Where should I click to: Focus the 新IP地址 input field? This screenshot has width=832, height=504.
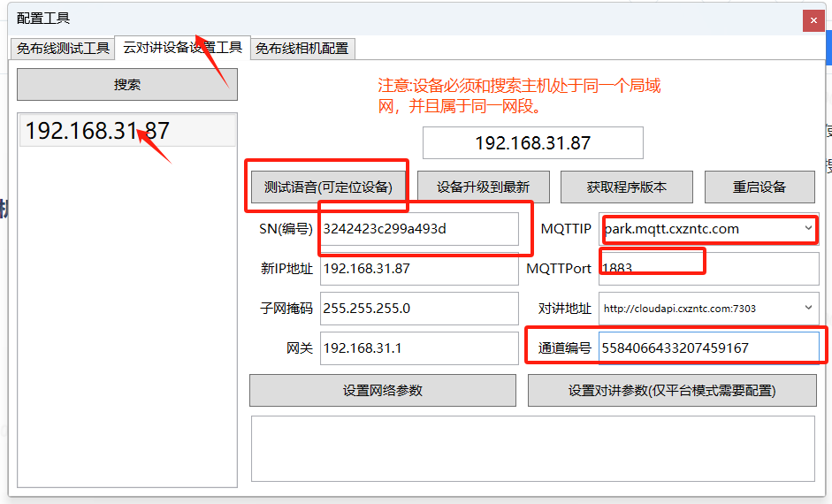coord(419,269)
